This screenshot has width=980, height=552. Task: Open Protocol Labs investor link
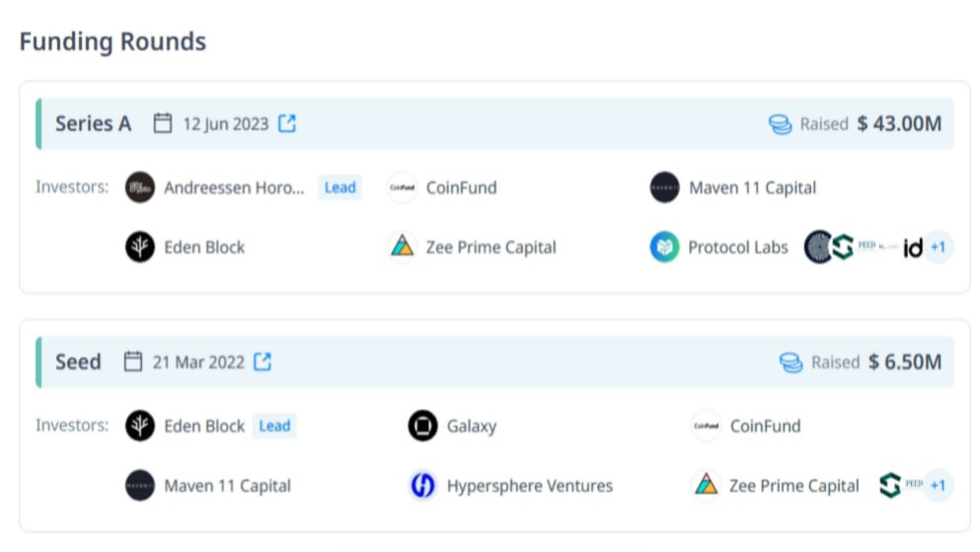click(737, 248)
